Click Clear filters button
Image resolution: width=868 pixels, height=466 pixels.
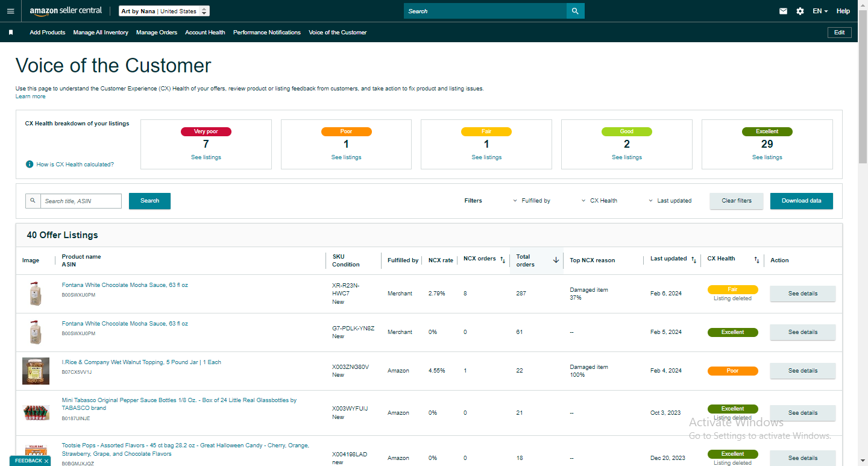pos(737,201)
